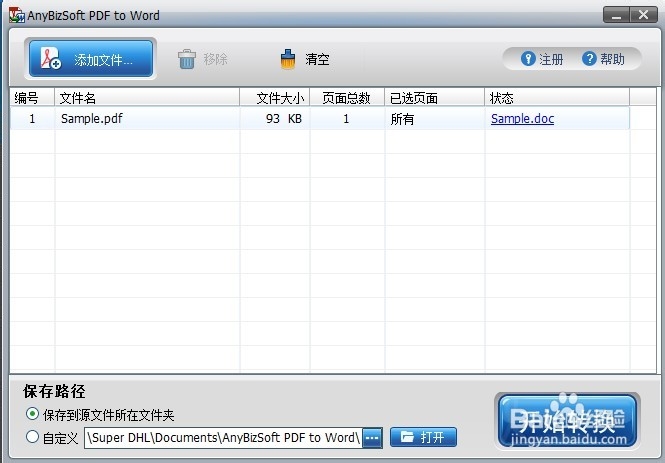Select the Sample.pdf file name cell
Viewport: 665px width, 463px height.
pos(147,118)
